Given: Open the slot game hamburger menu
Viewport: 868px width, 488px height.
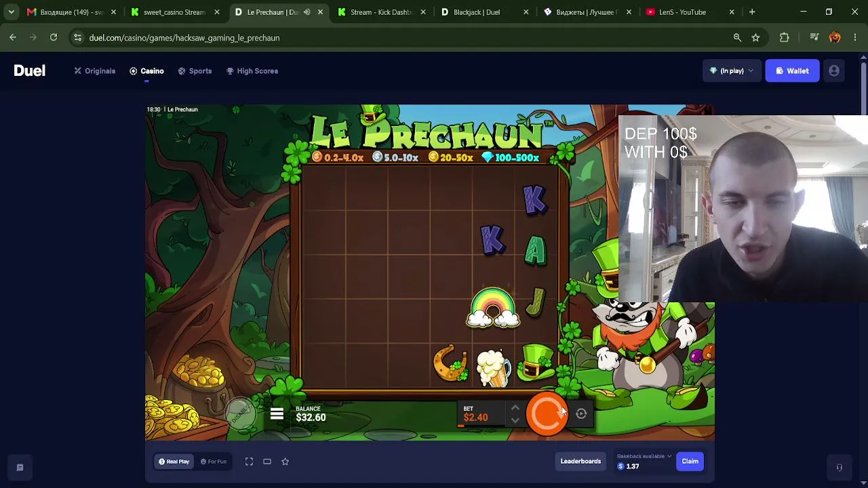Looking at the screenshot, I should [x=277, y=413].
